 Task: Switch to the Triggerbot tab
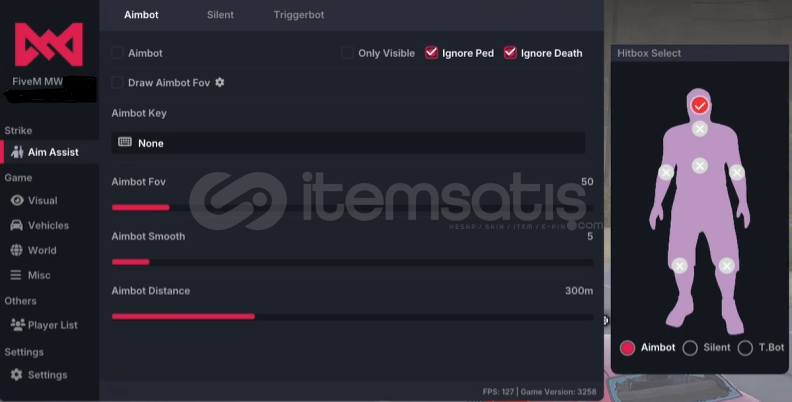point(299,15)
